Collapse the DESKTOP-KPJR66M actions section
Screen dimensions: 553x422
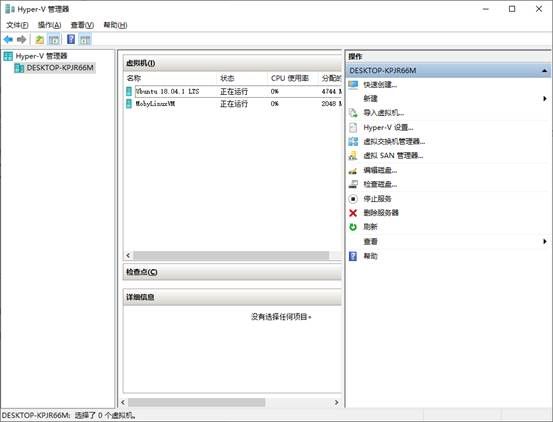click(x=545, y=71)
